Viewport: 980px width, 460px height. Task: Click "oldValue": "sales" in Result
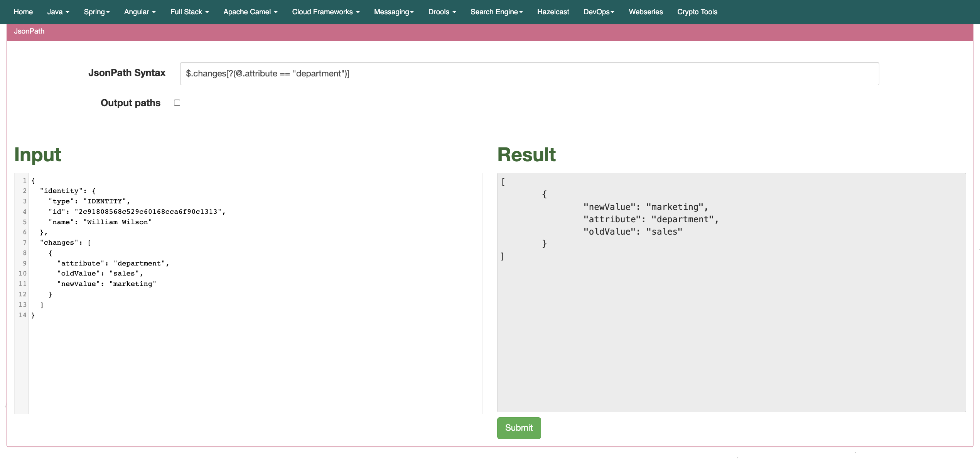[633, 232]
